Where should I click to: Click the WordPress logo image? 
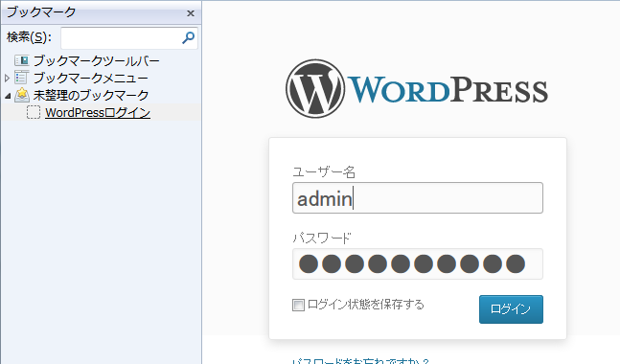[417, 89]
